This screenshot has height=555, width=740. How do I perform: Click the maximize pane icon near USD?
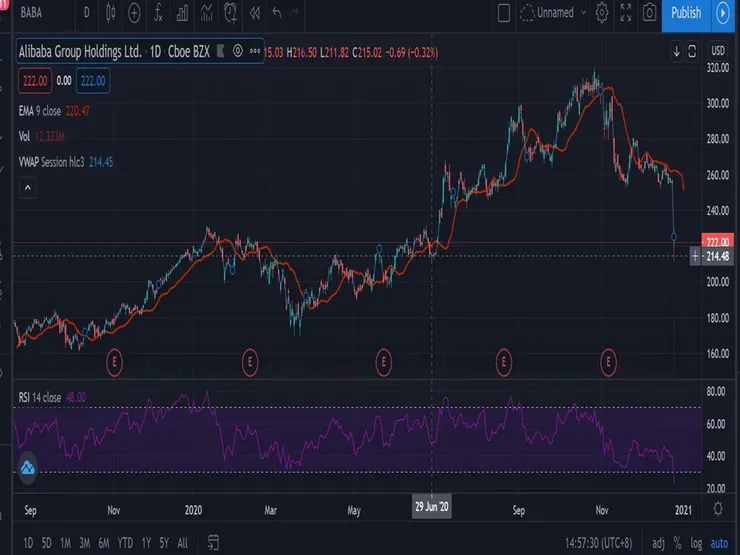pyautogui.click(x=692, y=51)
